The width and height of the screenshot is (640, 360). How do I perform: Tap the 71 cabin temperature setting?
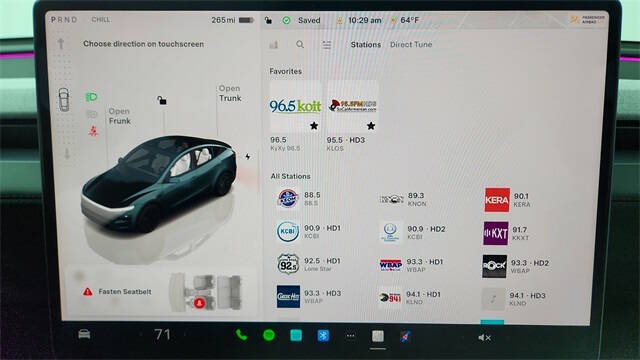pyautogui.click(x=162, y=335)
